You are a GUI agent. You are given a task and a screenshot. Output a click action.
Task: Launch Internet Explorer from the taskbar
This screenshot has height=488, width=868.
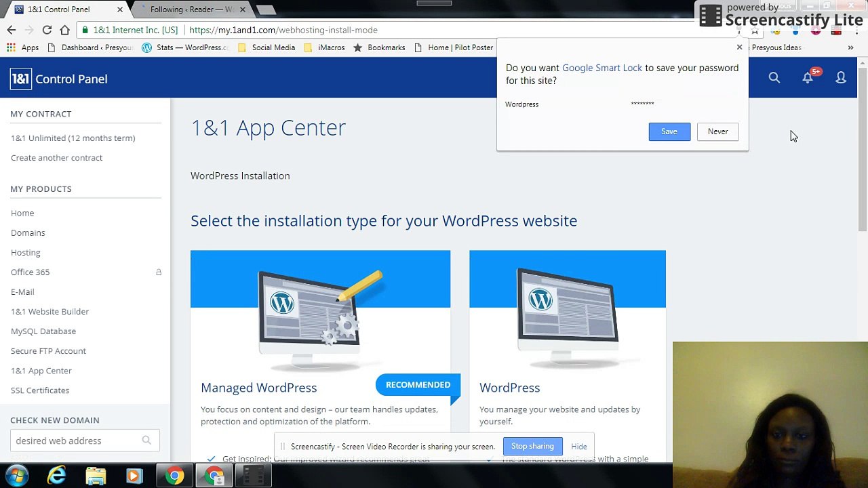[56, 476]
